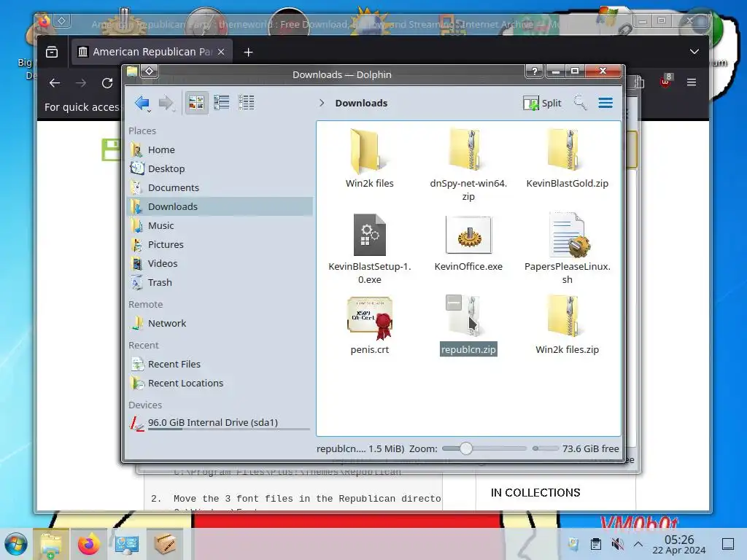Go back in the browser
This screenshot has width=747, height=560.
(55, 83)
